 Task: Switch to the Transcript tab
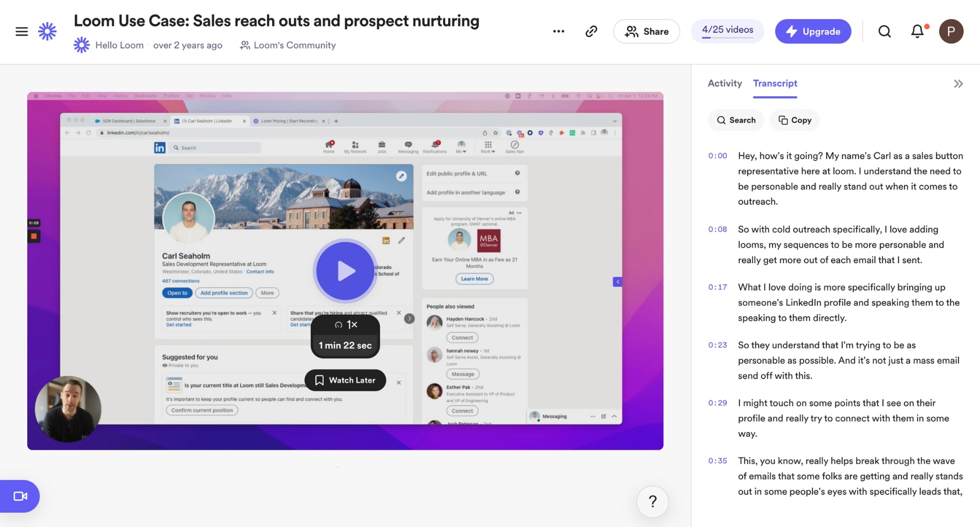[775, 83]
